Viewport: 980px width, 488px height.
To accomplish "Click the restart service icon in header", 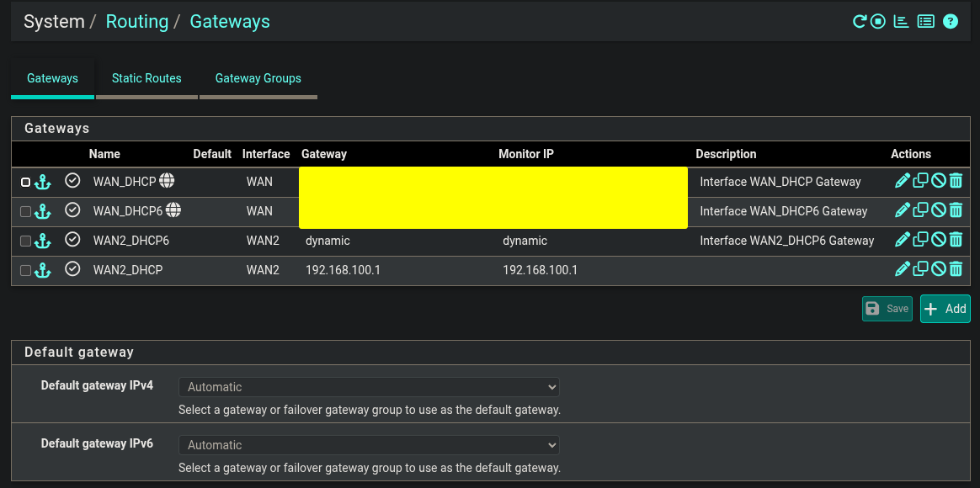I will pyautogui.click(x=860, y=22).
